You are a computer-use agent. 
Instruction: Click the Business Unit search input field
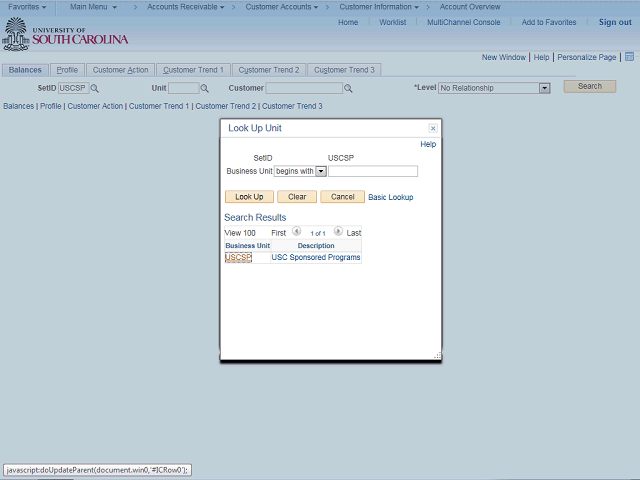(x=373, y=171)
